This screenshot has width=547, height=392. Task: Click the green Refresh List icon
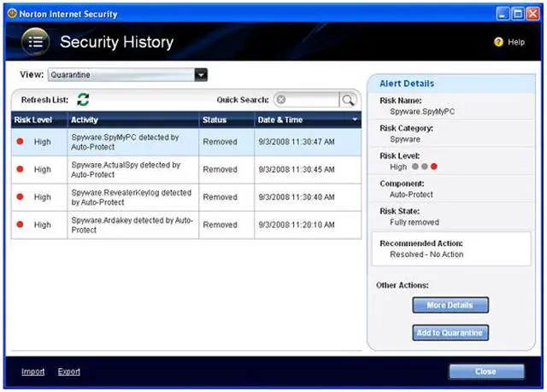coord(83,100)
